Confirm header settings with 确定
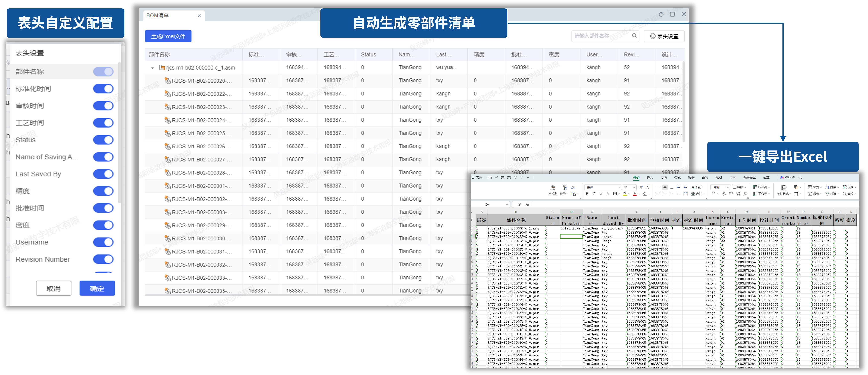 pyautogui.click(x=97, y=288)
